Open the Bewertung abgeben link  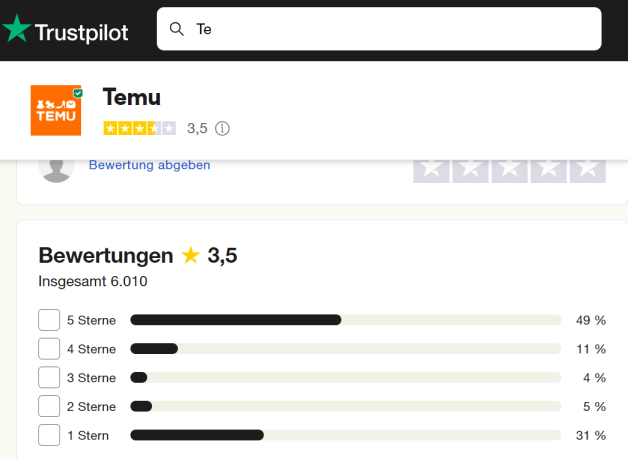[150, 165]
